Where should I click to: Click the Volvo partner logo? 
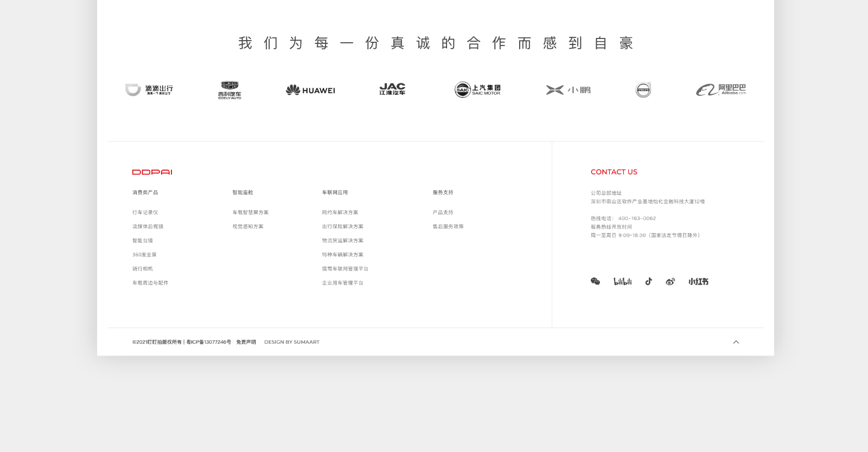[x=643, y=90]
